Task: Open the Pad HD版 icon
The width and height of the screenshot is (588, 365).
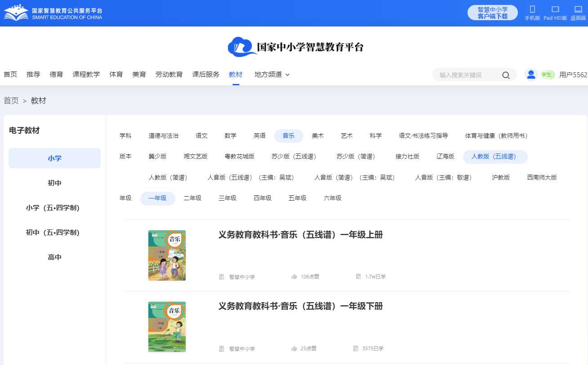Action: click(x=555, y=9)
